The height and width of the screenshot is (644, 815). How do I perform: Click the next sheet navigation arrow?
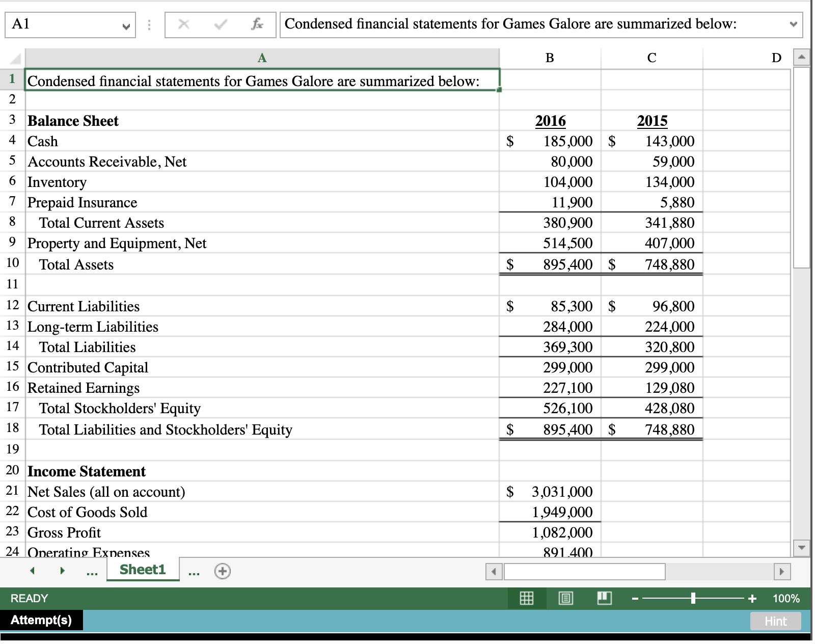click(61, 571)
